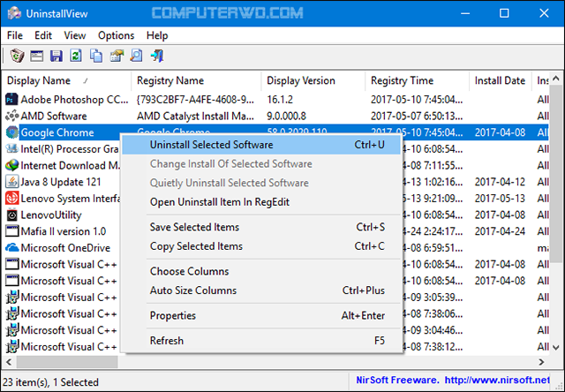Click the green arrows Refresh toolbar icon

click(x=76, y=56)
